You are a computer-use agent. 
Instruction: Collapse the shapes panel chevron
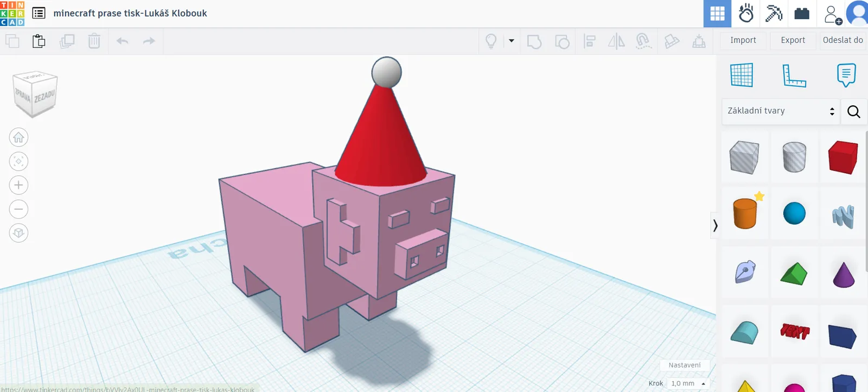(716, 225)
